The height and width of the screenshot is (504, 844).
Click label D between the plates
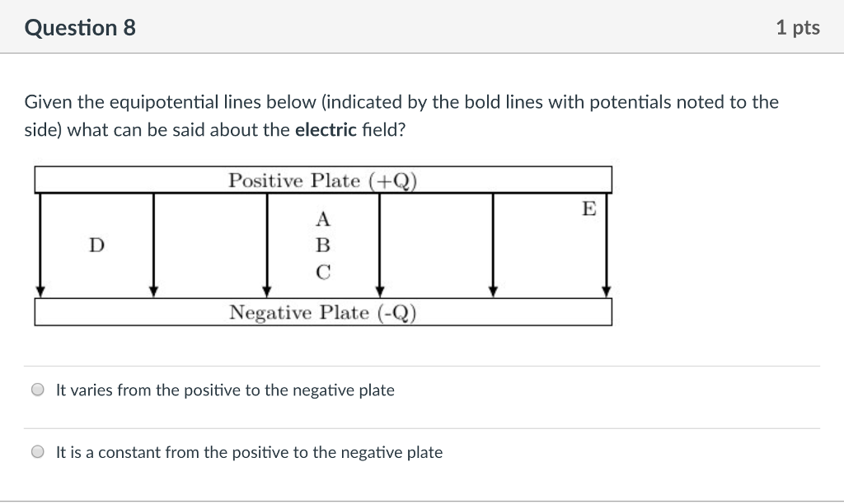[x=96, y=245]
